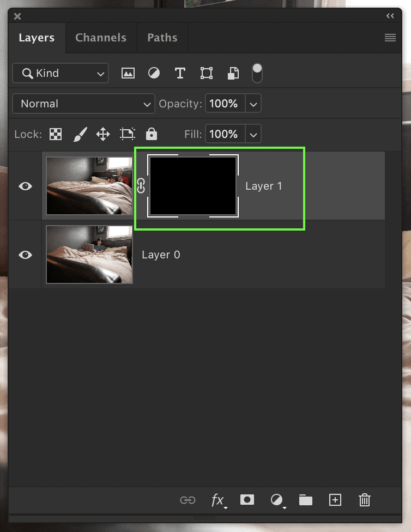Viewport: 411px width, 532px height.
Task: Create new fill or adjustment layer
Action: [x=277, y=500]
